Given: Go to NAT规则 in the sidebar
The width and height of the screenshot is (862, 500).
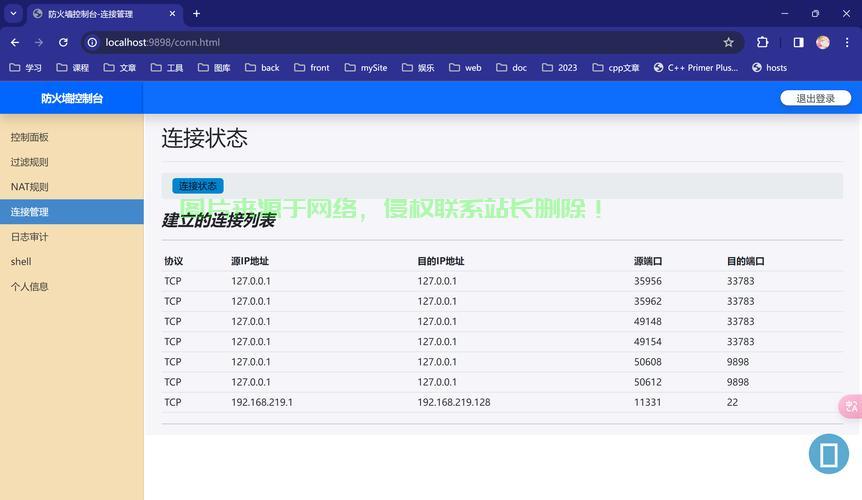Looking at the screenshot, I should [30, 187].
